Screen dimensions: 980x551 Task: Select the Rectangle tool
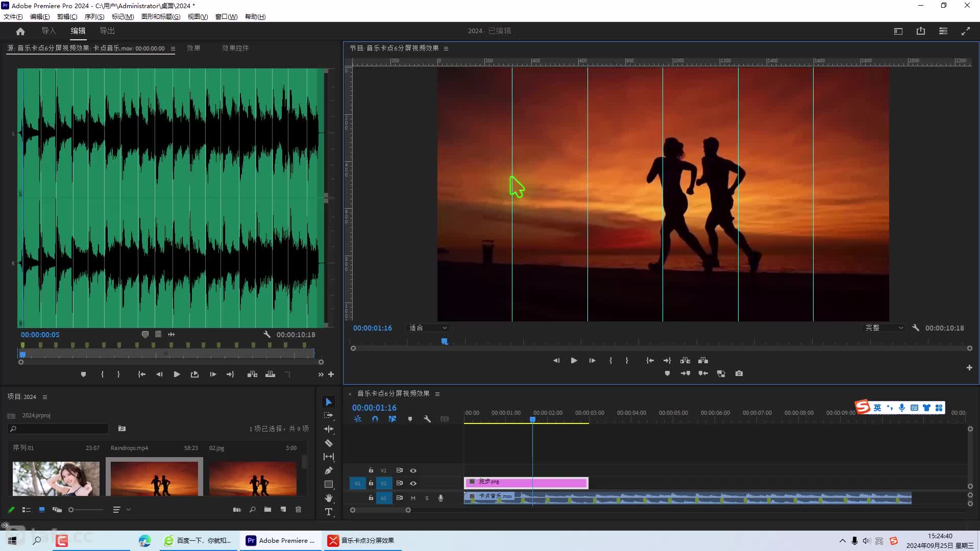click(x=329, y=484)
